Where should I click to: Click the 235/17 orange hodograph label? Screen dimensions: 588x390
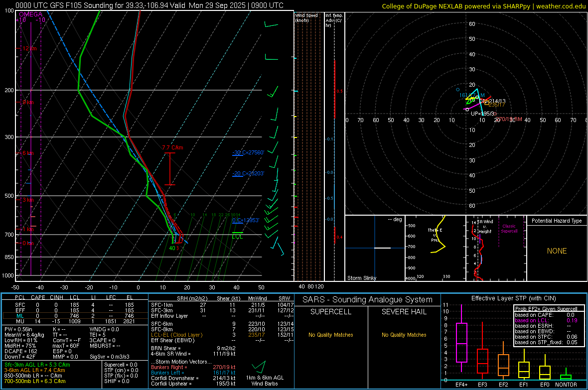pyautogui.click(x=497, y=105)
